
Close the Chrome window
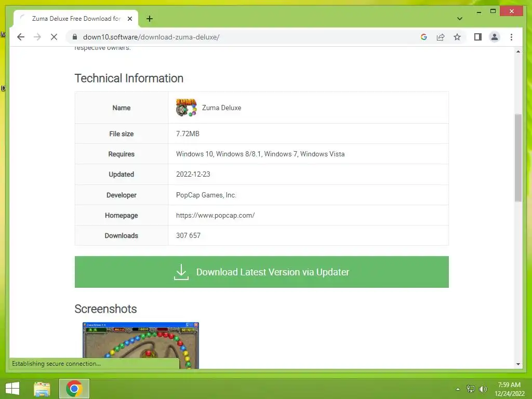pyautogui.click(x=512, y=11)
